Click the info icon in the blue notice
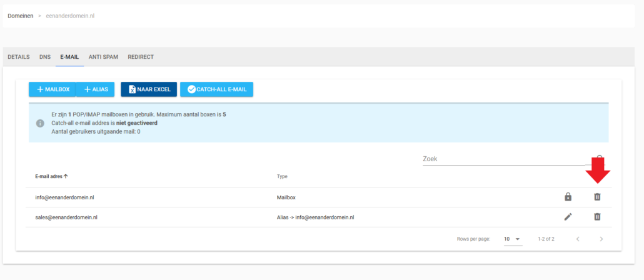Viewport: 644px width, 280px height. (x=40, y=123)
